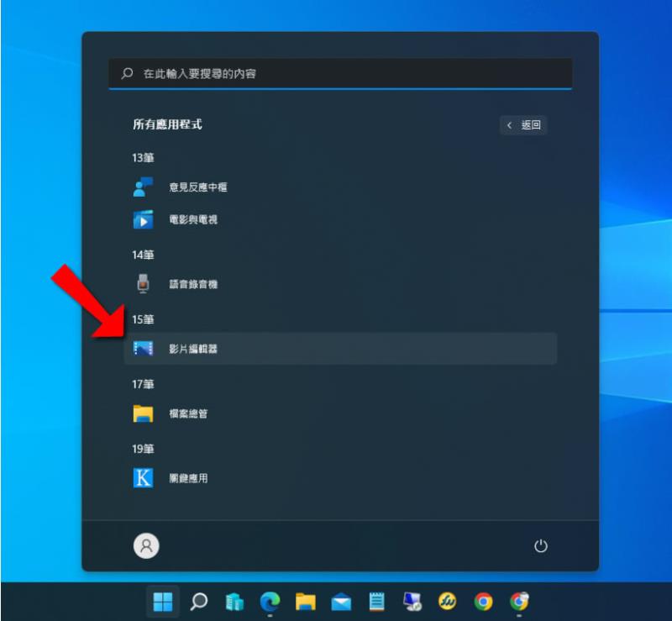Open 檔案總管 folder icon in app list
This screenshot has width=672, height=621.
[143, 413]
